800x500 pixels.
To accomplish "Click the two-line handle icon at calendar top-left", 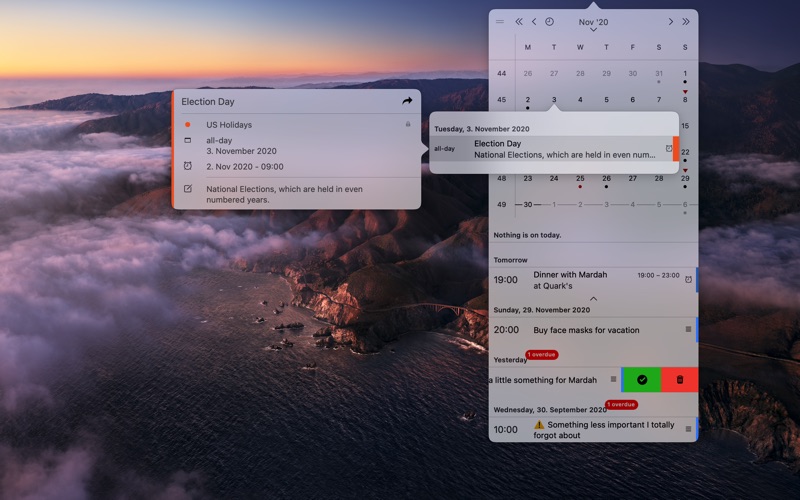I will (500, 21).
